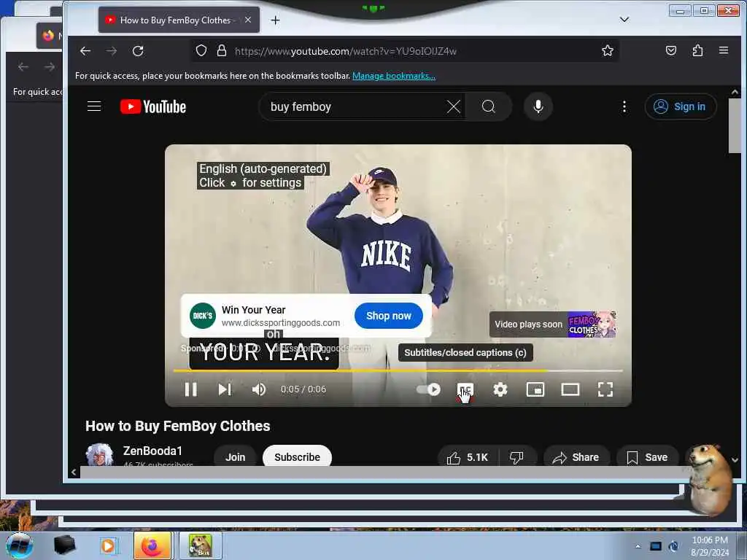
Task: Click the Sign in button
Action: pos(681,106)
